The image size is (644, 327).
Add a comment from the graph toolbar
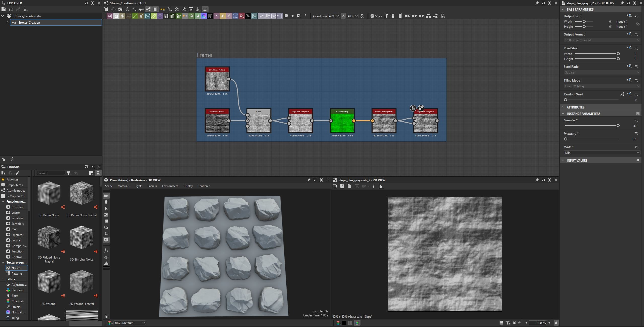click(x=286, y=16)
